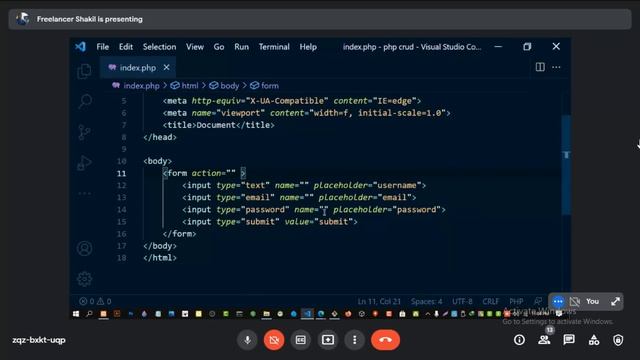Turn on the camera in the meeting

pyautogui.click(x=274, y=340)
